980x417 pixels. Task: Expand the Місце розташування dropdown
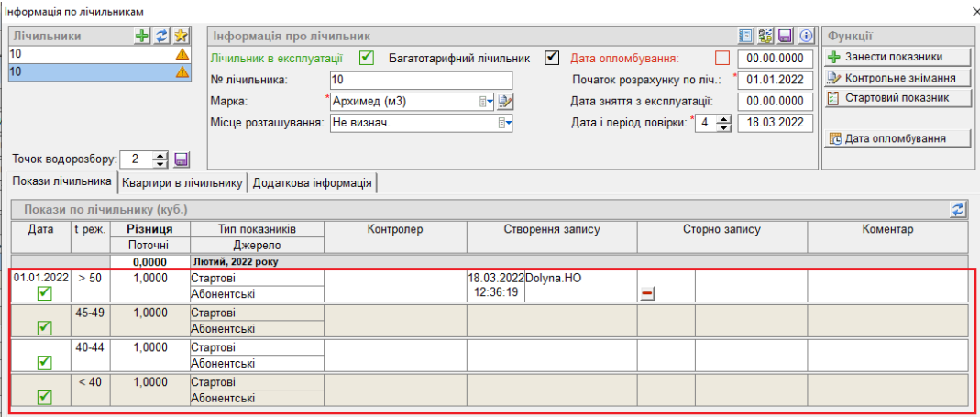pyautogui.click(x=505, y=123)
